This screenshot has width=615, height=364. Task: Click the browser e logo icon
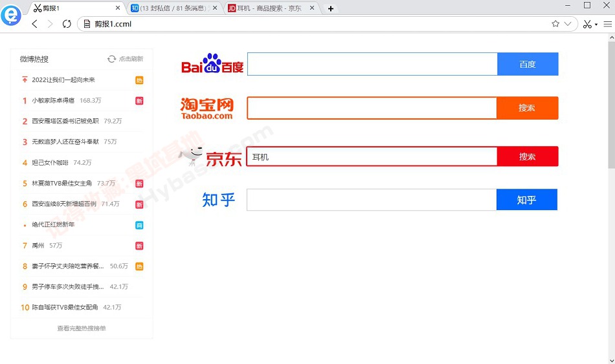(10, 16)
